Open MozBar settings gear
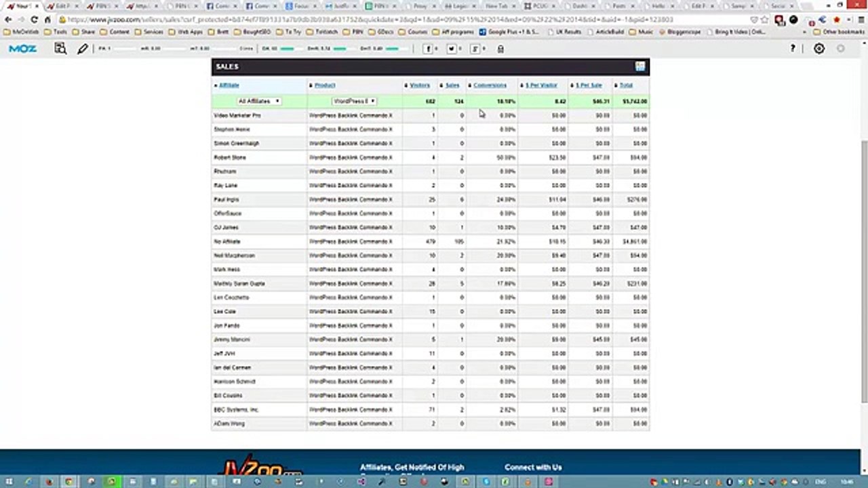 [x=819, y=49]
